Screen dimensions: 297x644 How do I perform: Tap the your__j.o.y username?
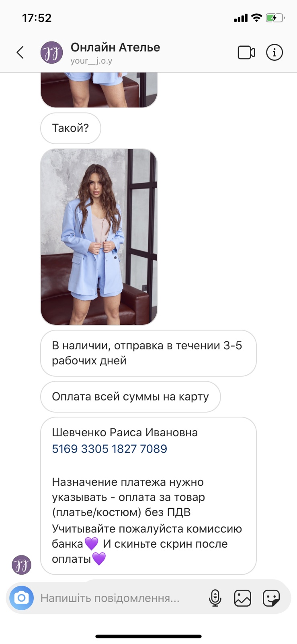pyautogui.click(x=91, y=61)
